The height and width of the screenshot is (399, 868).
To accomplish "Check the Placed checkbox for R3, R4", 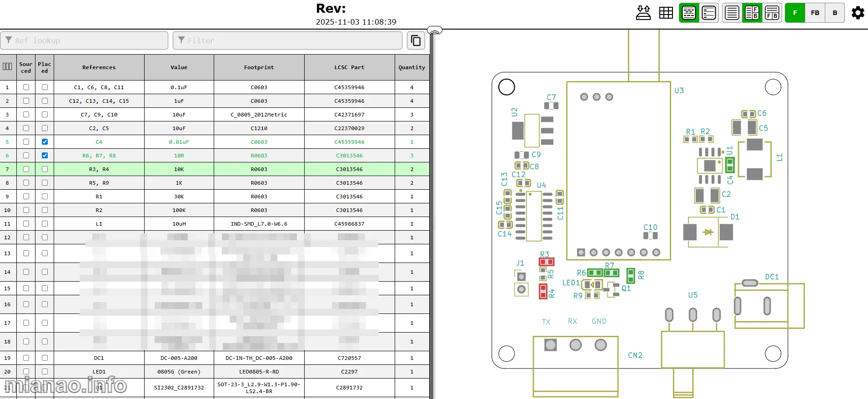I will point(45,169).
